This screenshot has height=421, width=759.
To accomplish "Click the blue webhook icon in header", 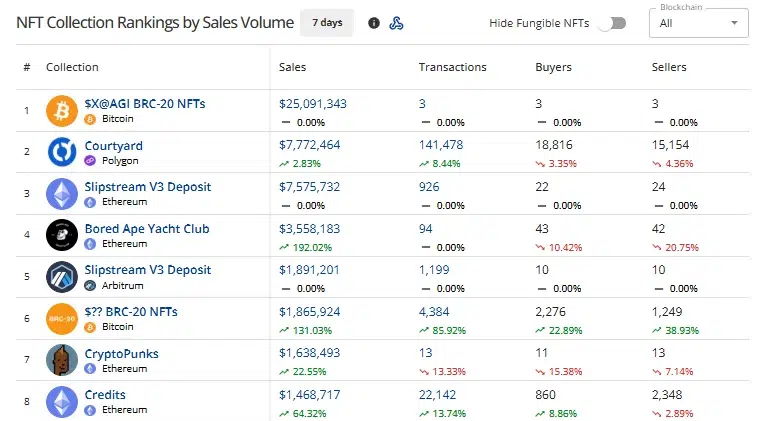I will (396, 23).
